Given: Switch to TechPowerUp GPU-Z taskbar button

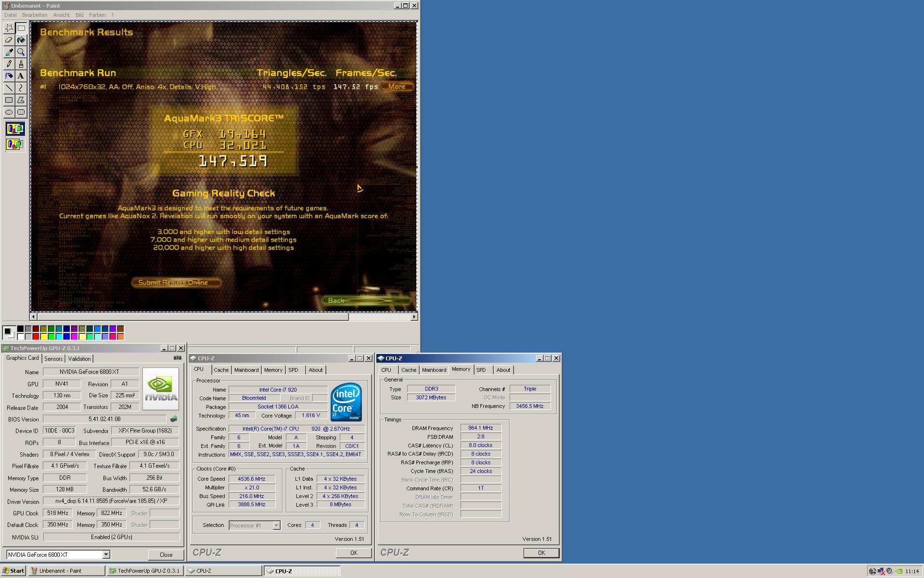Looking at the screenshot, I should [145, 571].
